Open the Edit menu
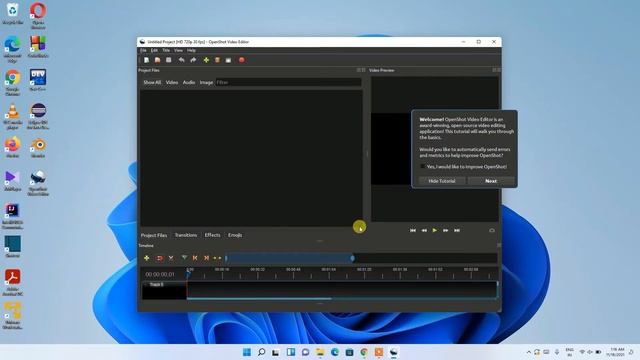Image resolution: width=640 pixels, height=360 pixels. point(154,51)
